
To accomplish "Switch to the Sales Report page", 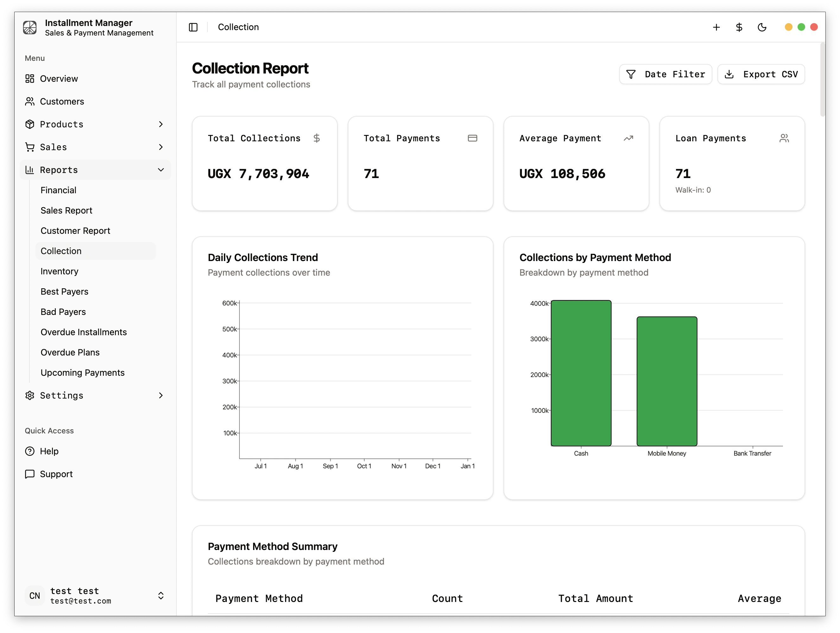I will click(x=67, y=210).
